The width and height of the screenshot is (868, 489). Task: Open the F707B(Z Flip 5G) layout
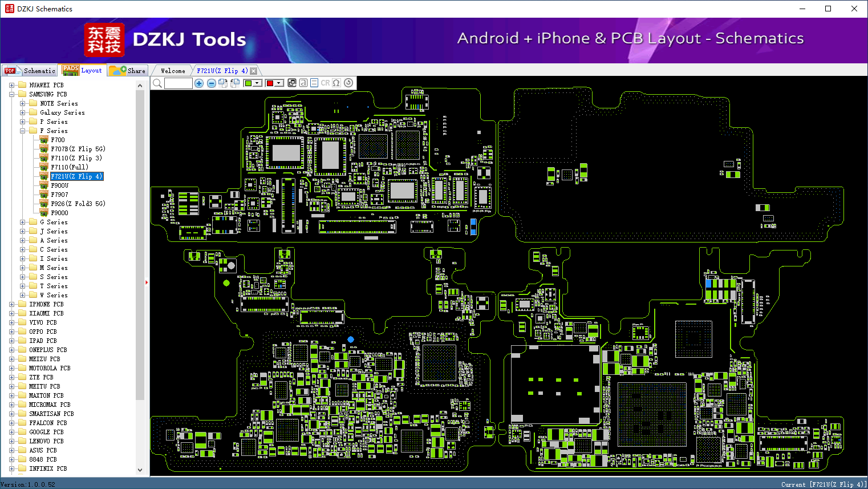[x=78, y=149]
